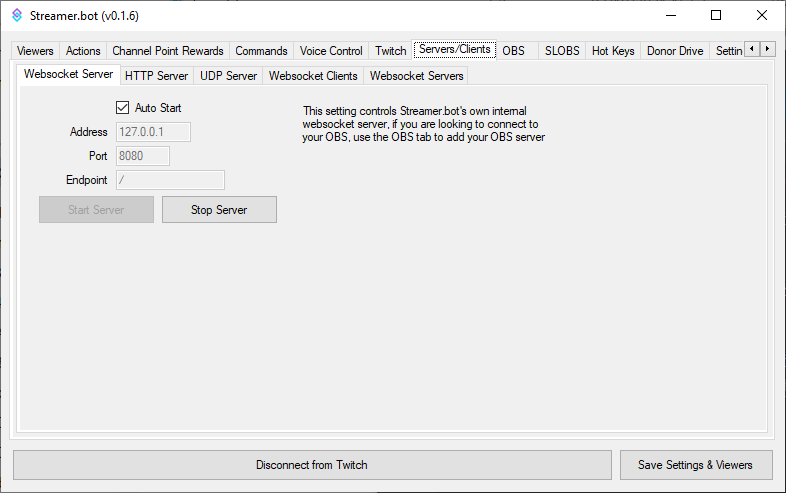Click the disabled Start Server button
This screenshot has height=493, width=786.
96,210
